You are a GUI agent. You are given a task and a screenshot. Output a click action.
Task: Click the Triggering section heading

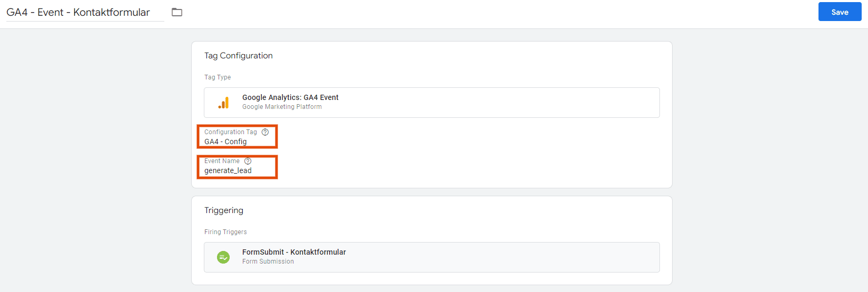(224, 210)
